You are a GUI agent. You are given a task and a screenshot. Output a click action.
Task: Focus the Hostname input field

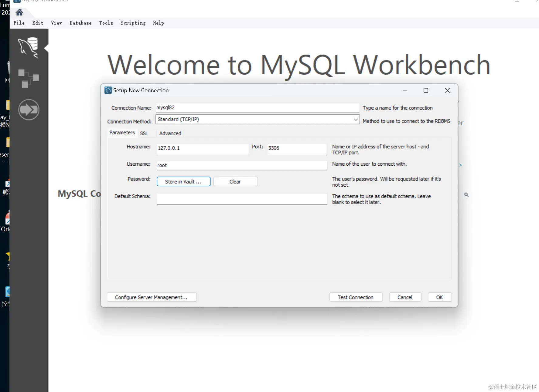point(203,149)
